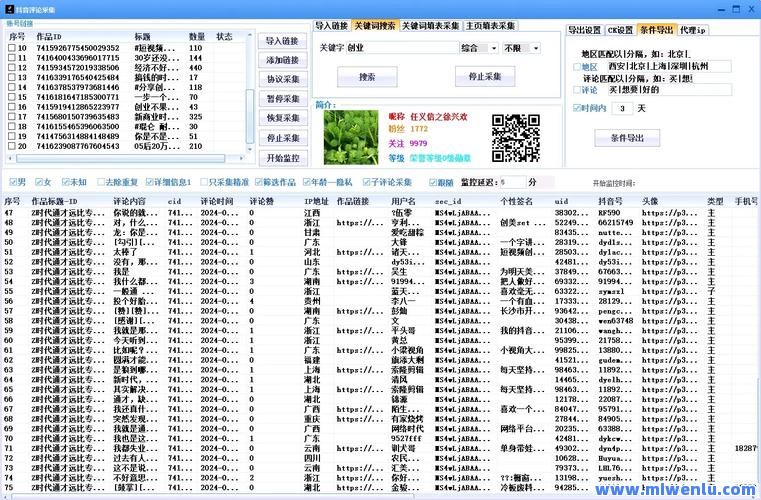Open the 关键词填表采集 tab

(x=430, y=26)
